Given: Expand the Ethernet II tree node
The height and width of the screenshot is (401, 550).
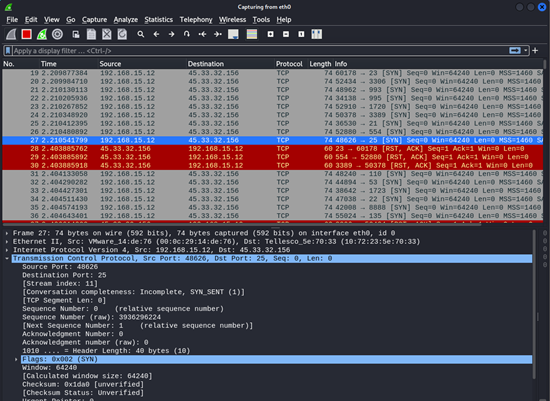Looking at the screenshot, I should [x=7, y=241].
